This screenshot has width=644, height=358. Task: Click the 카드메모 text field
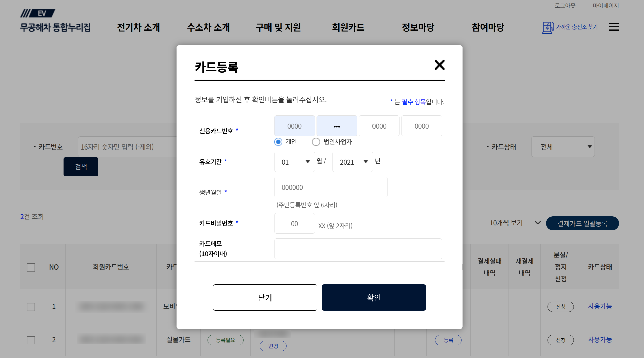click(x=358, y=249)
